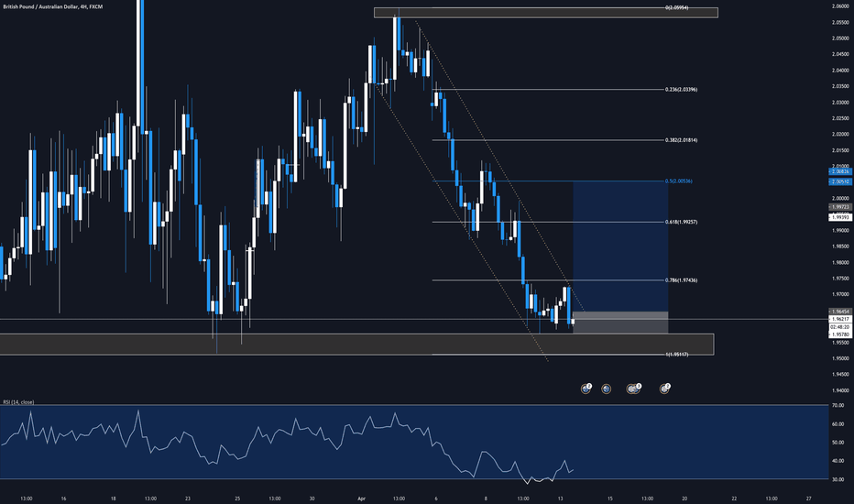
Task: Open the economic event icon with badge 3
Action: [633, 389]
